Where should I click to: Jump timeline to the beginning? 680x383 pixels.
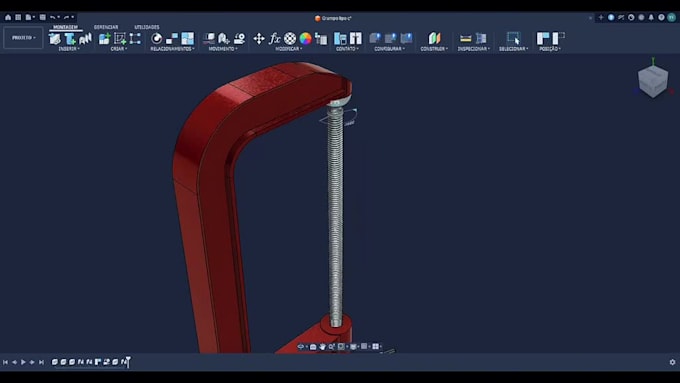click(5, 362)
